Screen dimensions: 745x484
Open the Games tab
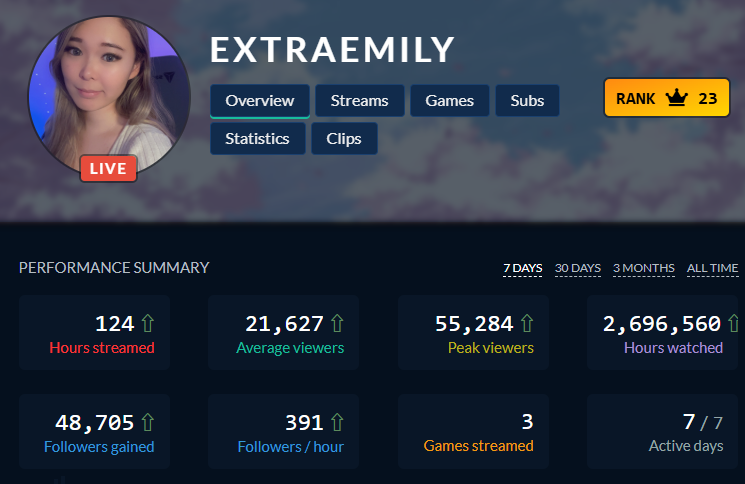point(449,101)
